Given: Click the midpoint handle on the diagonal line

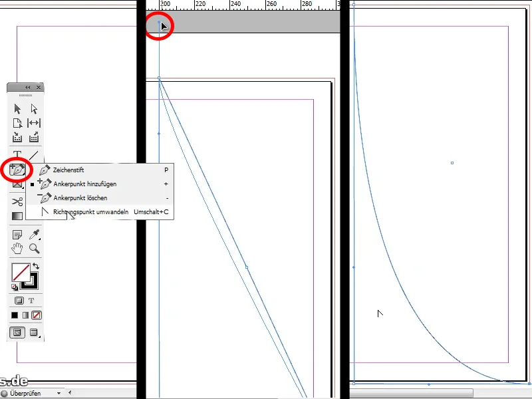Looking at the screenshot, I should tap(247, 267).
